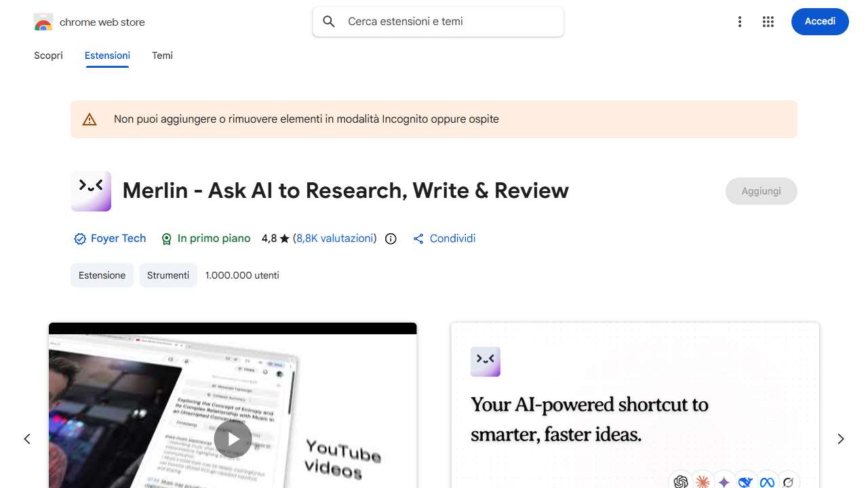Screen dimensions: 868x488
Task: Open the Scopri tab
Action: pyautogui.click(x=48, y=56)
